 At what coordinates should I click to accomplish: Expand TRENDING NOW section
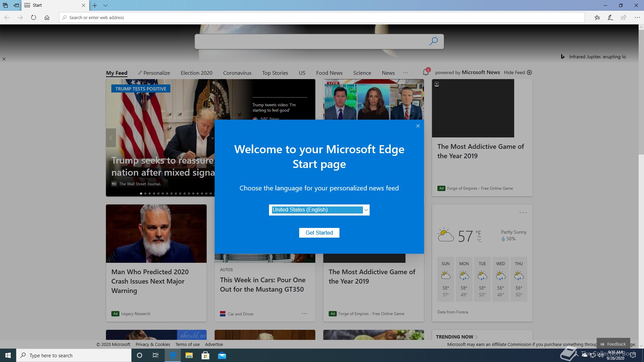point(457,337)
